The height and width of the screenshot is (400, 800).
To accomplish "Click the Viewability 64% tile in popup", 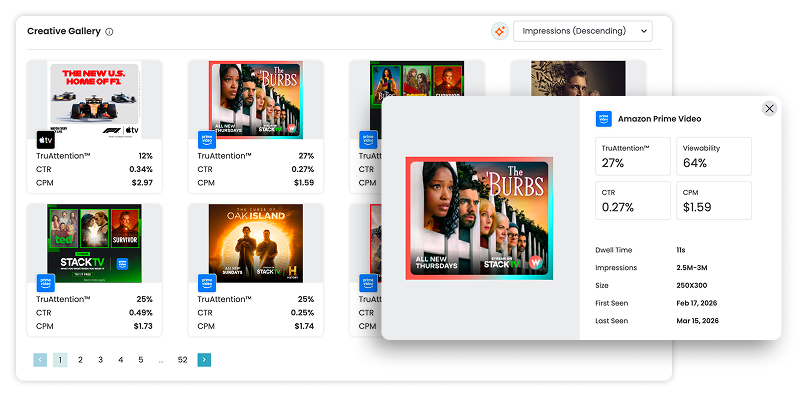I will (x=714, y=156).
